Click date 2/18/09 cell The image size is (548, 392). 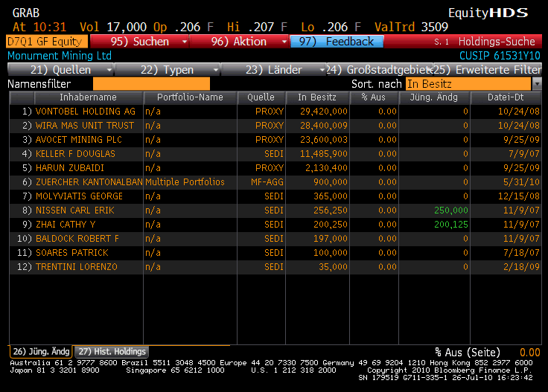click(521, 267)
